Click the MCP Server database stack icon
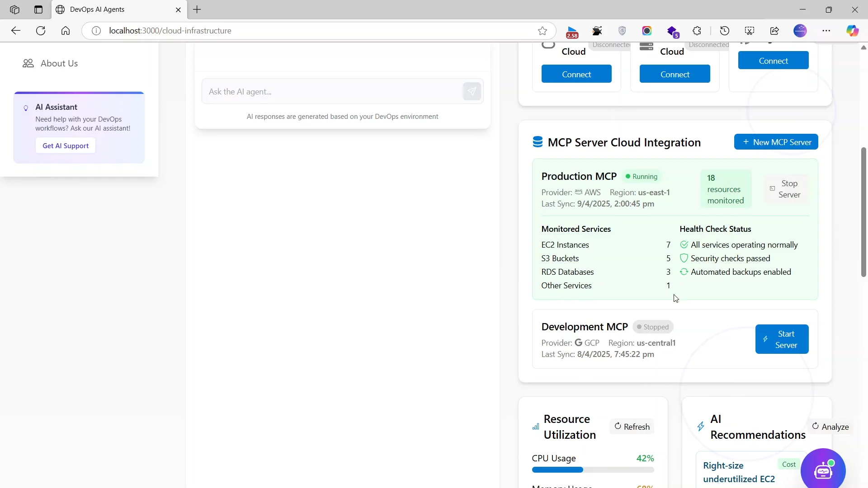 coord(538,142)
